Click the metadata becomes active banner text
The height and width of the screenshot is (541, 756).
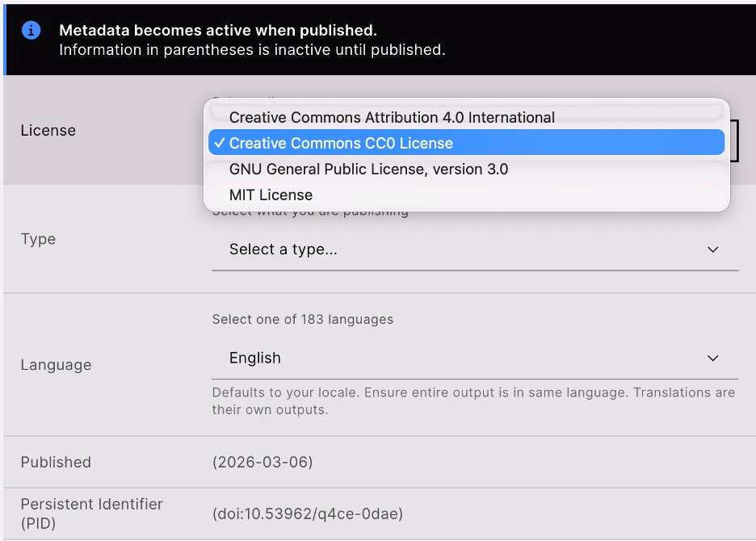[x=218, y=31]
